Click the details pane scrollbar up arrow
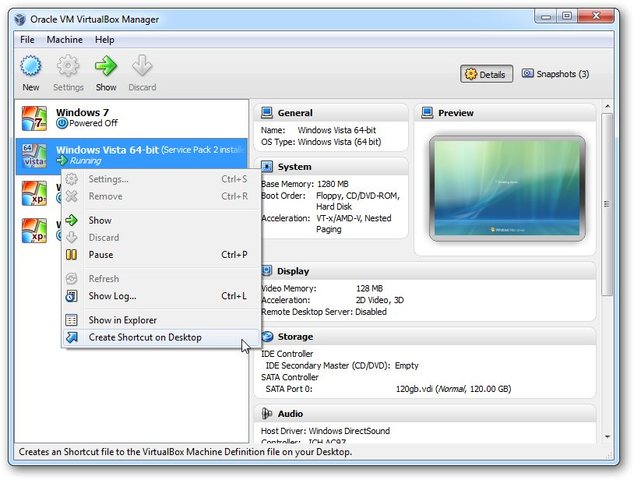Image resolution: width=634 pixels, height=480 pixels. (x=607, y=106)
